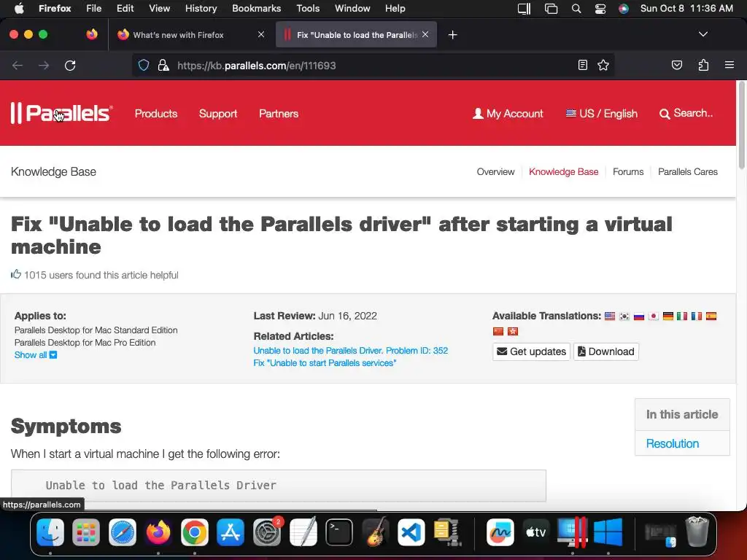Select the Hong Kong flag translation
Viewport: 747px width, 560px height.
(x=513, y=332)
